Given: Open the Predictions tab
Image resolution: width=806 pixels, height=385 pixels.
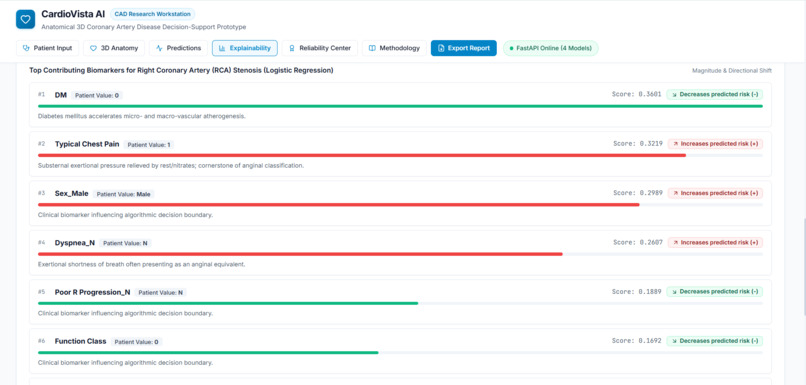Looking at the screenshot, I should tap(178, 48).
